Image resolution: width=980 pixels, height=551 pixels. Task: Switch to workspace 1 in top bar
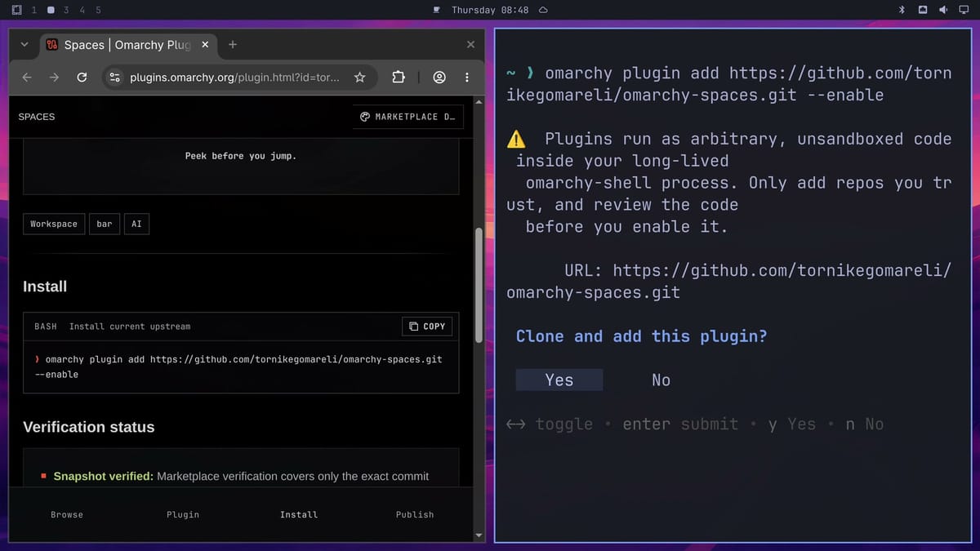(x=33, y=10)
